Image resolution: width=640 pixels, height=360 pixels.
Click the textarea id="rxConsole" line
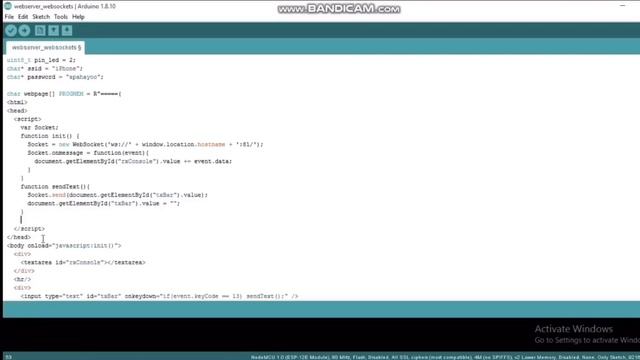point(83,262)
